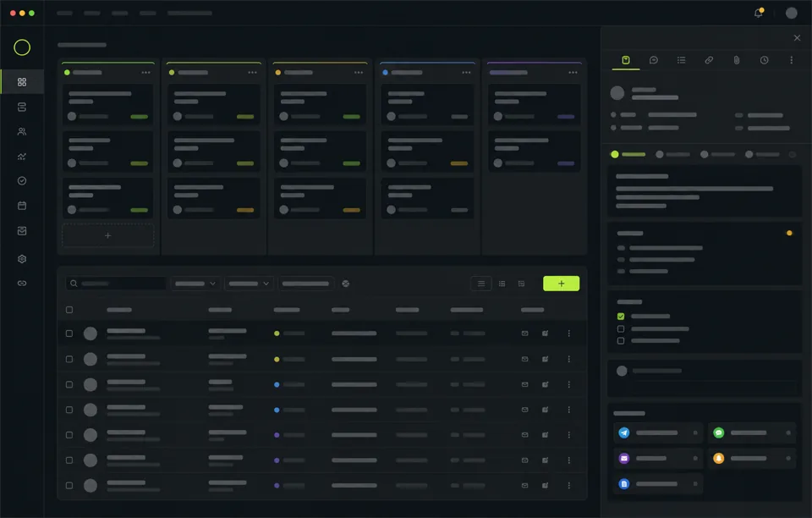The width and height of the screenshot is (812, 518).
Task: Switch to the chat bubble tab
Action: click(x=654, y=60)
